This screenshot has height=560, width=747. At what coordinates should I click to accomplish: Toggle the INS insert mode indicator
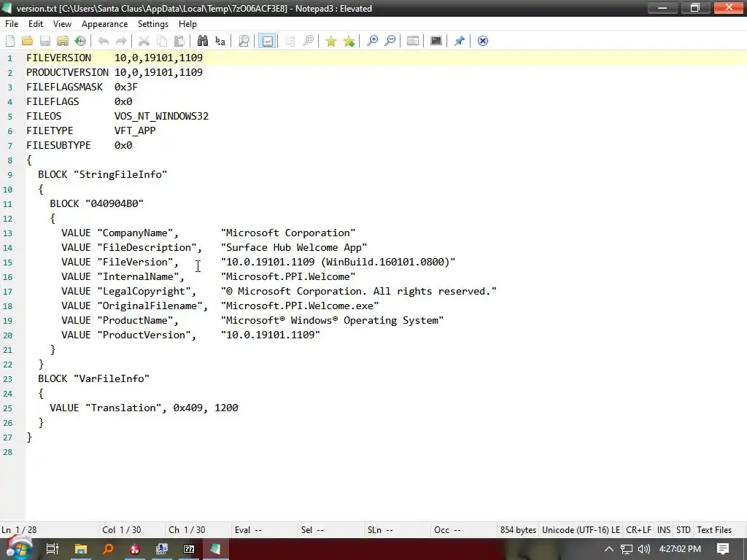pyautogui.click(x=664, y=530)
